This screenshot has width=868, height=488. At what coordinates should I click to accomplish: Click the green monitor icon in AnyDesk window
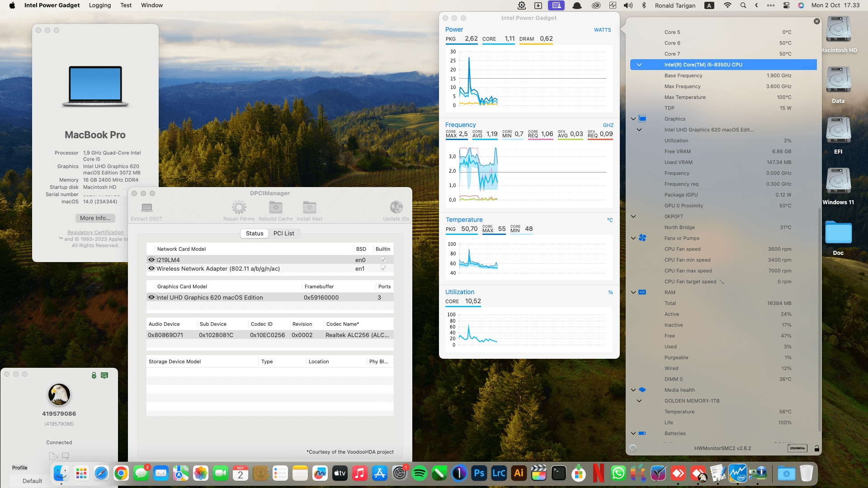point(104,375)
